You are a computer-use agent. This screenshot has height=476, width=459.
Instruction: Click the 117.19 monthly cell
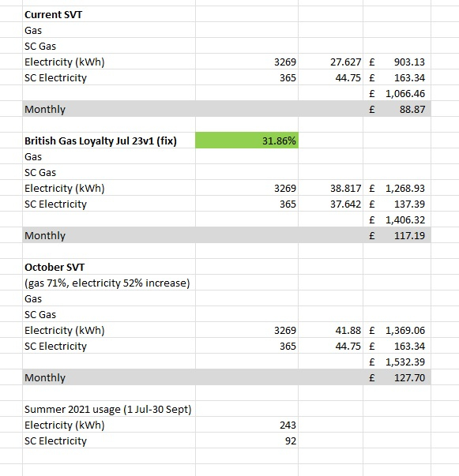pyautogui.click(x=397, y=235)
